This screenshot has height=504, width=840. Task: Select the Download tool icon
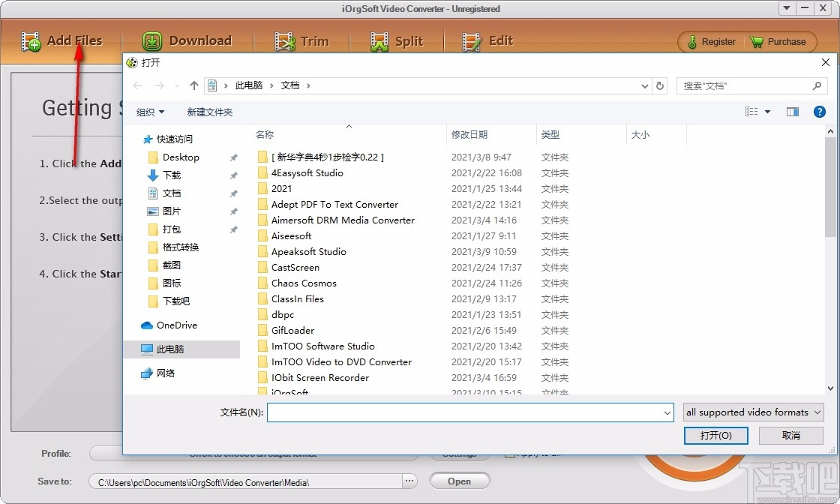(x=151, y=41)
